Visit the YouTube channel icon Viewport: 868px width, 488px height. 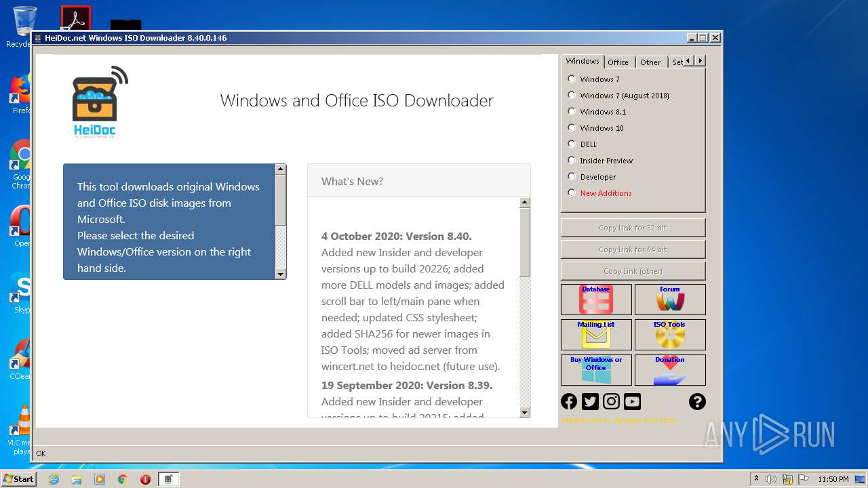pos(632,401)
